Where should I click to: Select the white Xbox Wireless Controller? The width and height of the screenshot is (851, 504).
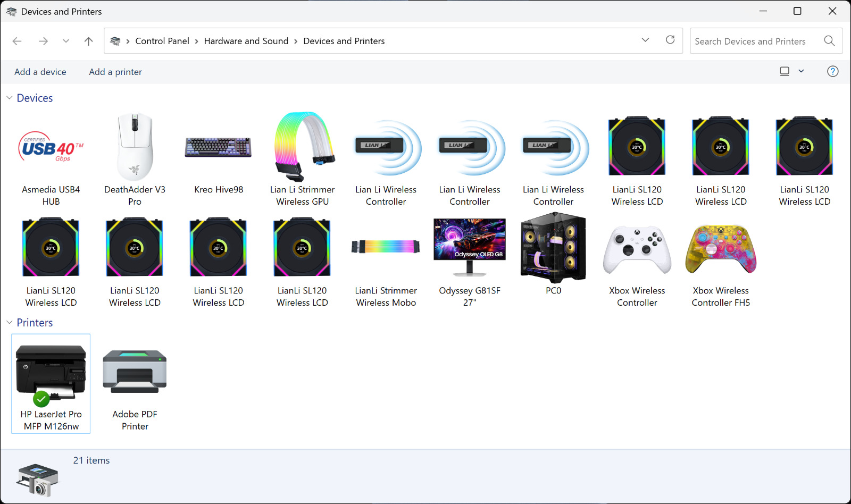pyautogui.click(x=637, y=261)
